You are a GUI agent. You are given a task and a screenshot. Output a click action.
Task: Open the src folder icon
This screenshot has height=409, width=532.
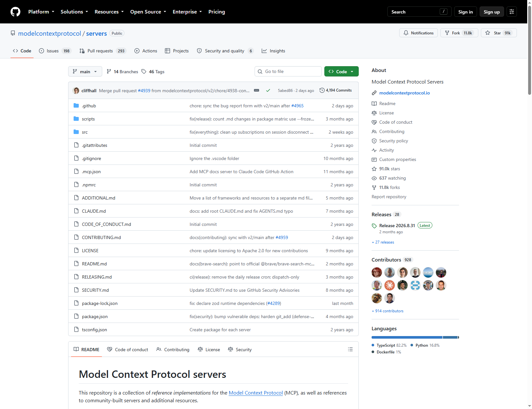point(76,132)
